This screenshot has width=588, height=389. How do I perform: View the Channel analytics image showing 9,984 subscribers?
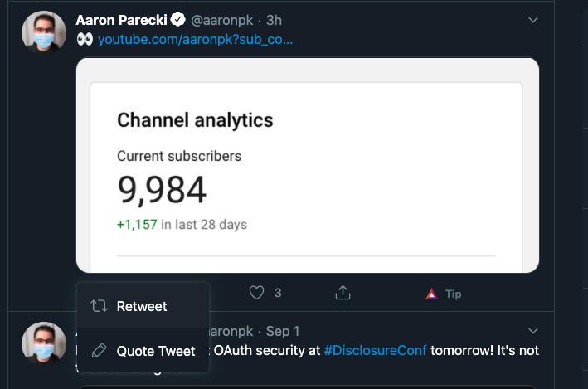[308, 165]
